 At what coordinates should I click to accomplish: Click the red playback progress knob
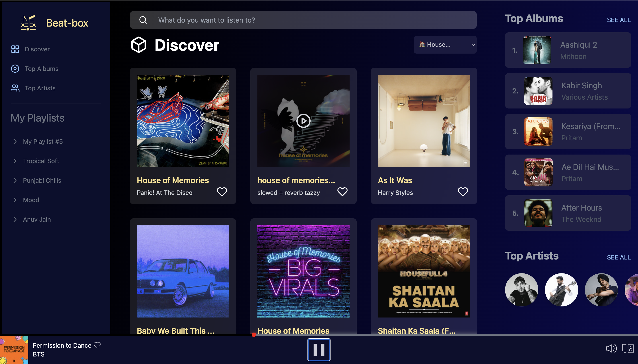(254, 335)
